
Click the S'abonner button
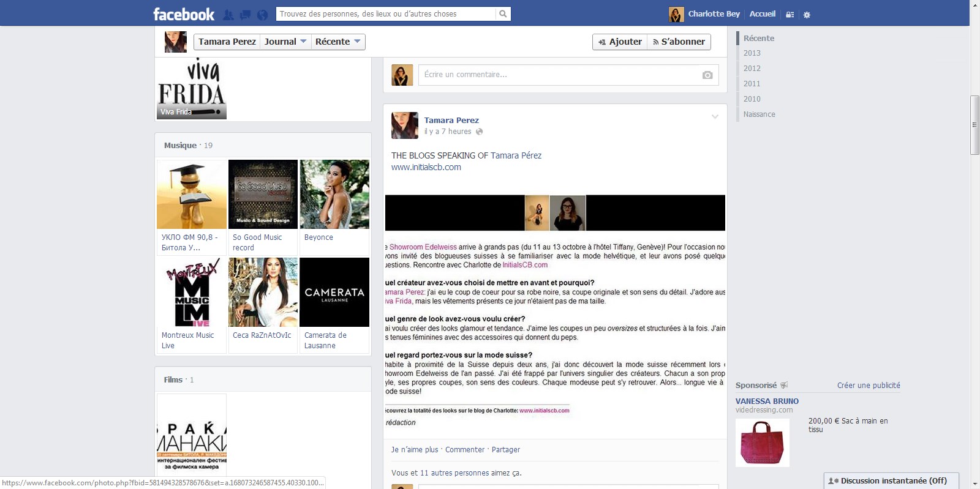[x=679, y=42]
